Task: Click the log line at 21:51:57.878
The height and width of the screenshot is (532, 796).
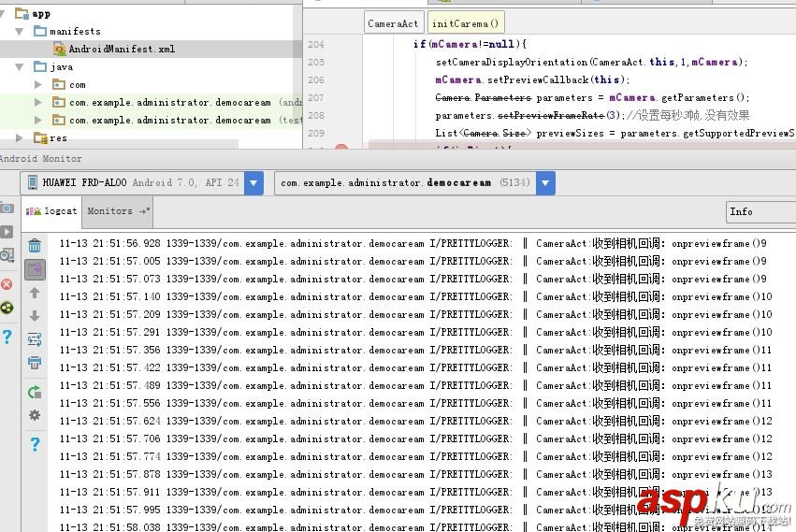Action: [x=415, y=475]
